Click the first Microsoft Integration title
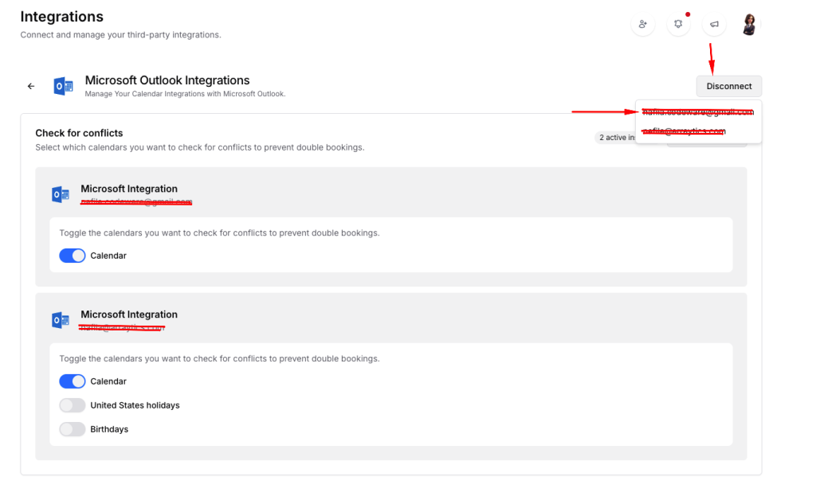The image size is (816, 504). click(129, 189)
